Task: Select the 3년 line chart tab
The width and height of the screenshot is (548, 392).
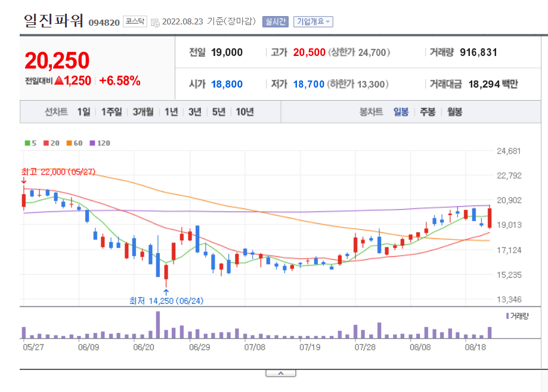Action: coord(195,112)
